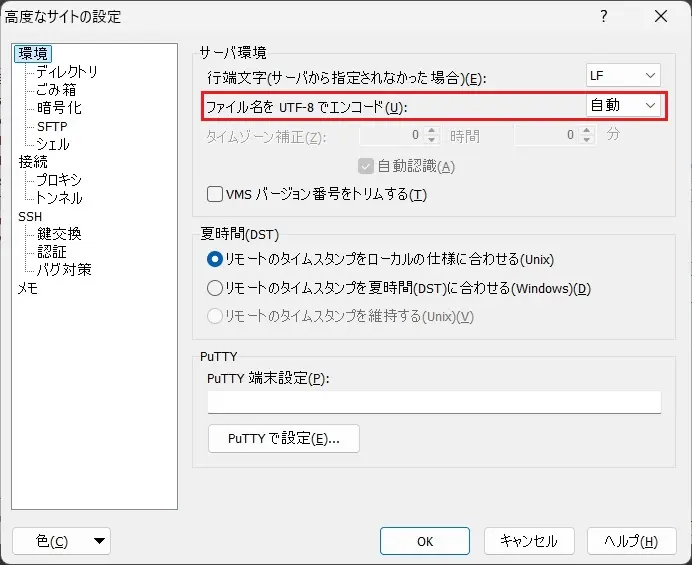Click the キャンセル button
Screen dimensions: 692x565
pyautogui.click(x=528, y=541)
